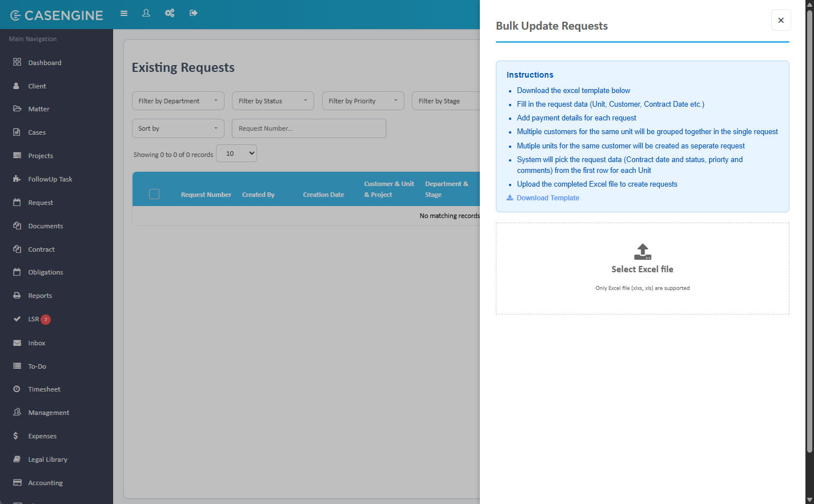
Task: Click the Customer & Unit & Project header
Action: point(389,189)
